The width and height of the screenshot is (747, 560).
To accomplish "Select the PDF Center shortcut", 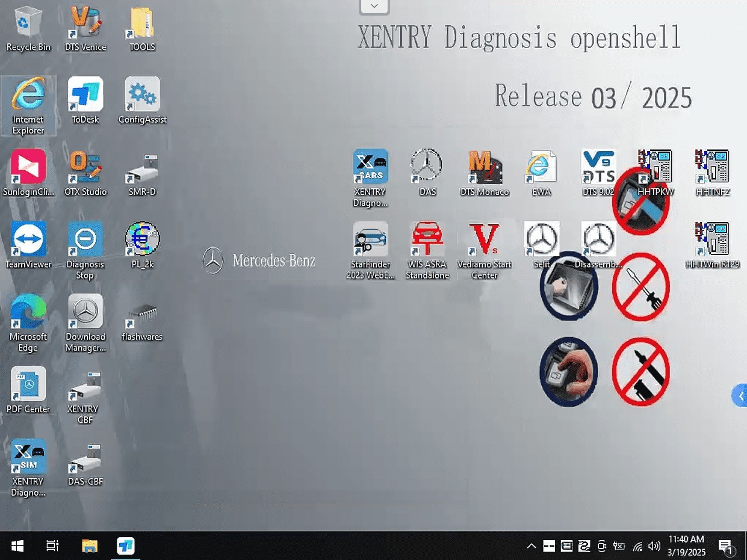I will coord(28,390).
